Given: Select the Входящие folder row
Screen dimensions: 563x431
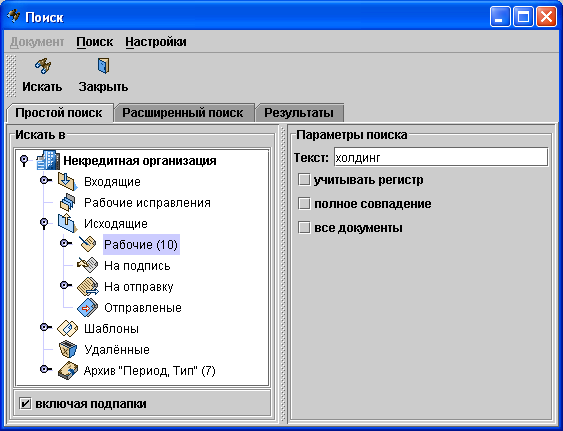Looking at the screenshot, I should pos(112,182).
